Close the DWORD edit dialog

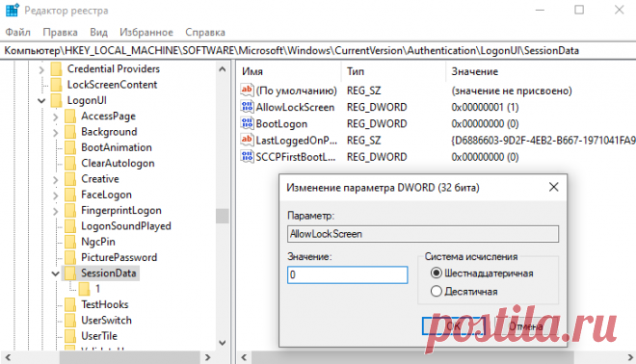pyautogui.click(x=554, y=187)
